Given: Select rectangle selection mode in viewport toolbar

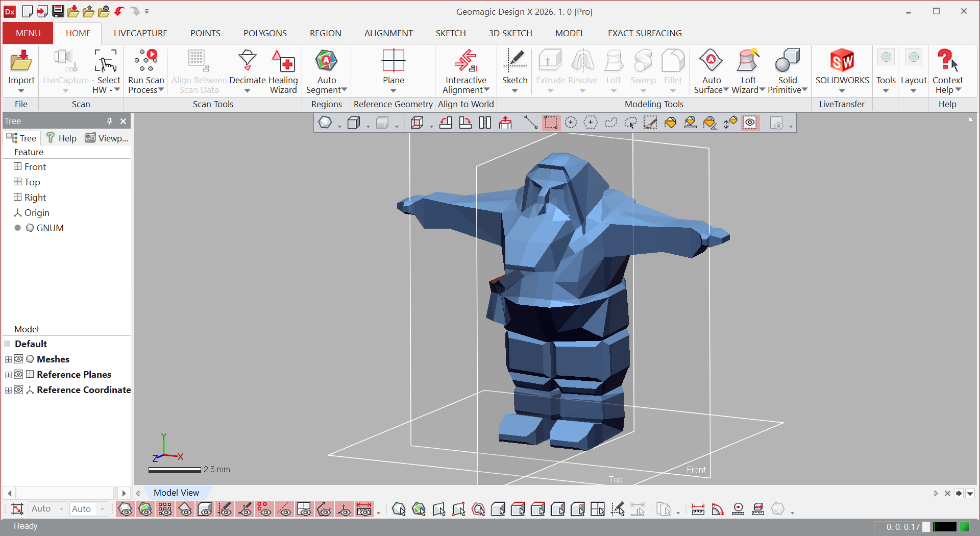Looking at the screenshot, I should click(x=551, y=123).
